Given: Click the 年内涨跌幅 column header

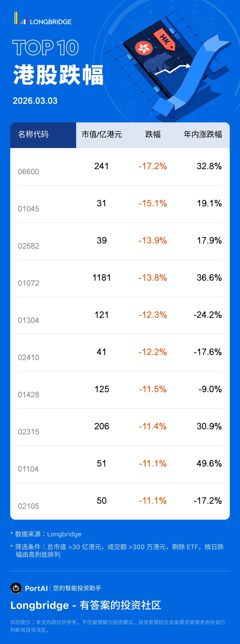Looking at the screenshot, I should [x=202, y=135].
